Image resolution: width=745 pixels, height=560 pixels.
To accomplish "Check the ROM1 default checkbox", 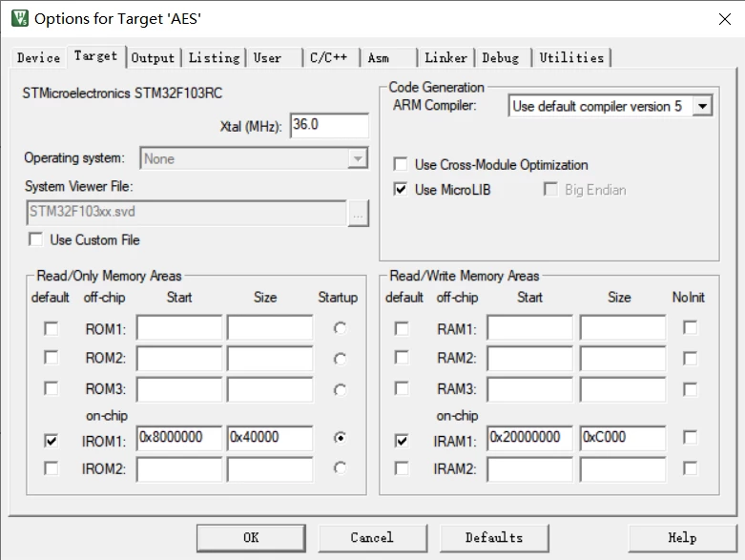I will [x=51, y=329].
